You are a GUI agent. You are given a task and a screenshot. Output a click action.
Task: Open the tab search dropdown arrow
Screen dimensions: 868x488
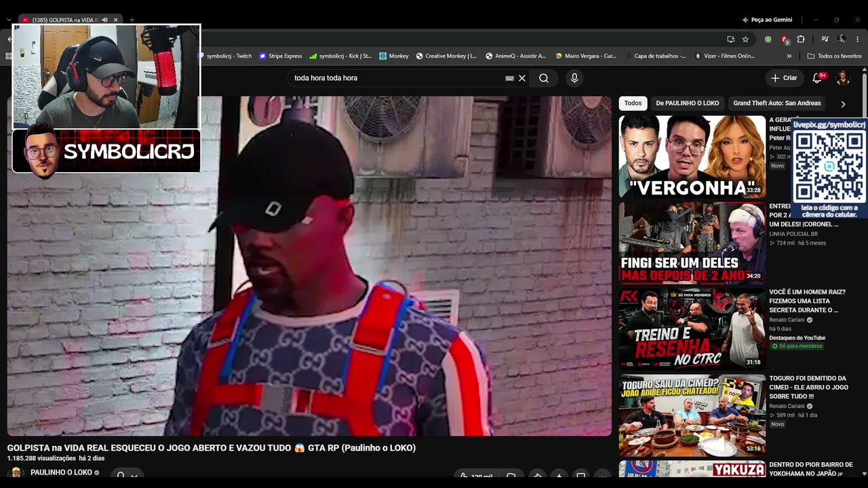click(x=8, y=20)
